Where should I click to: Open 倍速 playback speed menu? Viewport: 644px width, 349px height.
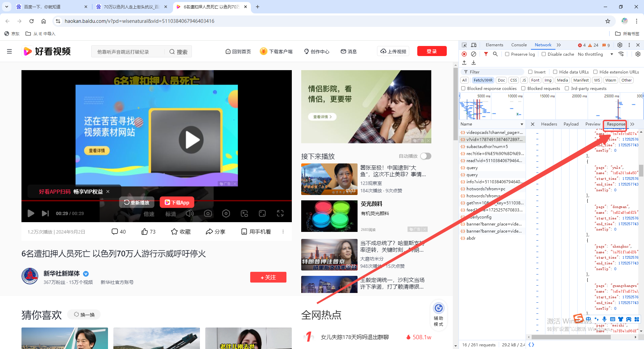(149, 214)
